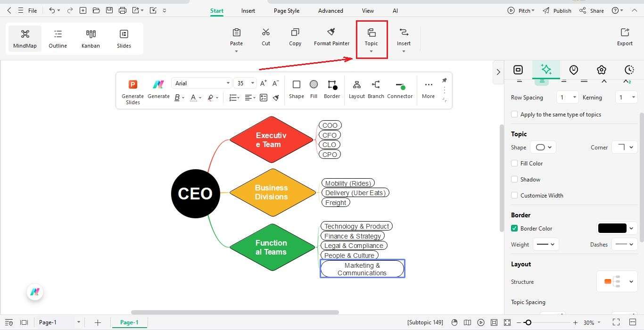The height and width of the screenshot is (330, 644).
Task: Uncheck Border Color in the right panel
Action: tap(514, 228)
